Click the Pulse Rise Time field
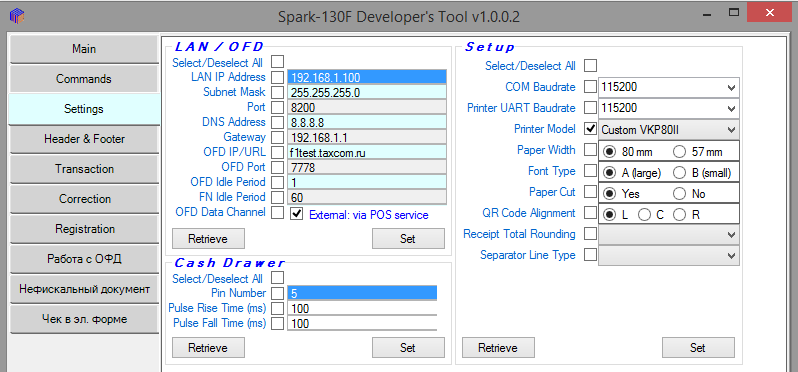The height and width of the screenshot is (372, 798). click(x=362, y=308)
